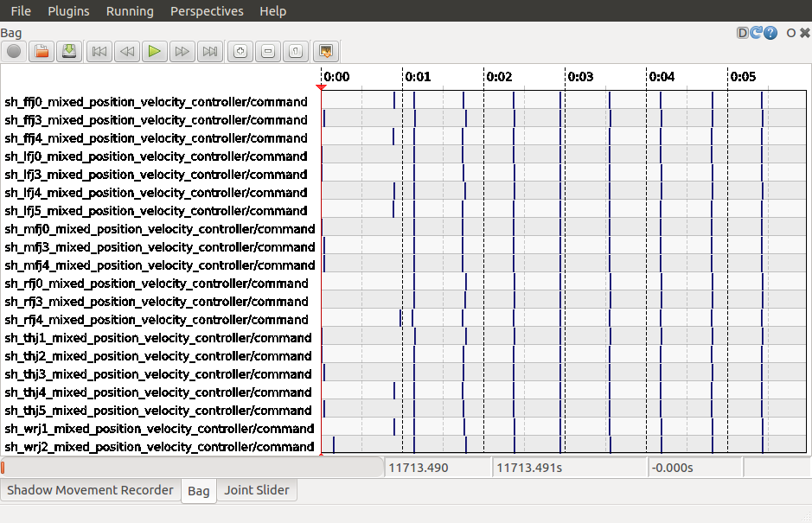Expand the Perspectives menu
Image resolution: width=812 pixels, height=523 pixels.
click(207, 11)
